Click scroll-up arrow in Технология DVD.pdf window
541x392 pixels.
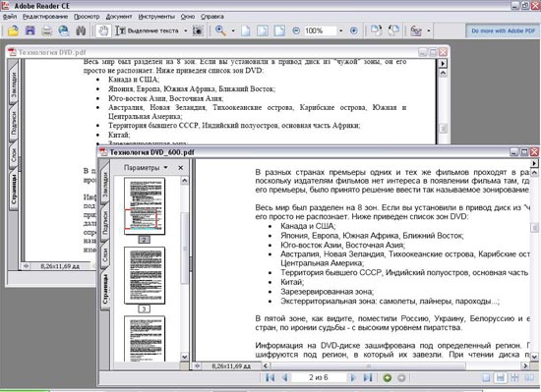[x=443, y=73]
